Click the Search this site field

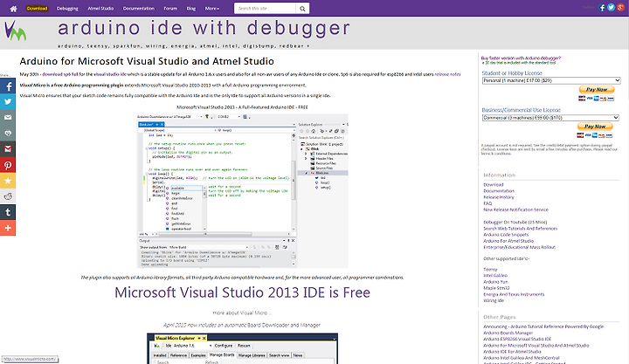tap(266, 9)
